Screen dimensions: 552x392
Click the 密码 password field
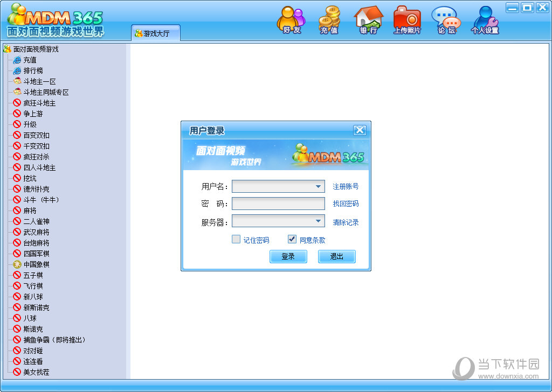pyautogui.click(x=278, y=204)
